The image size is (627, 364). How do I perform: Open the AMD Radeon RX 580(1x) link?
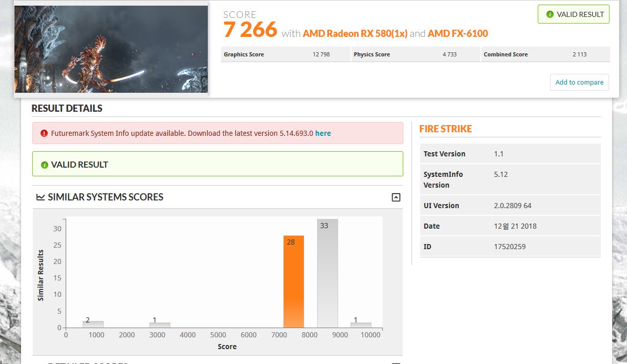[355, 33]
